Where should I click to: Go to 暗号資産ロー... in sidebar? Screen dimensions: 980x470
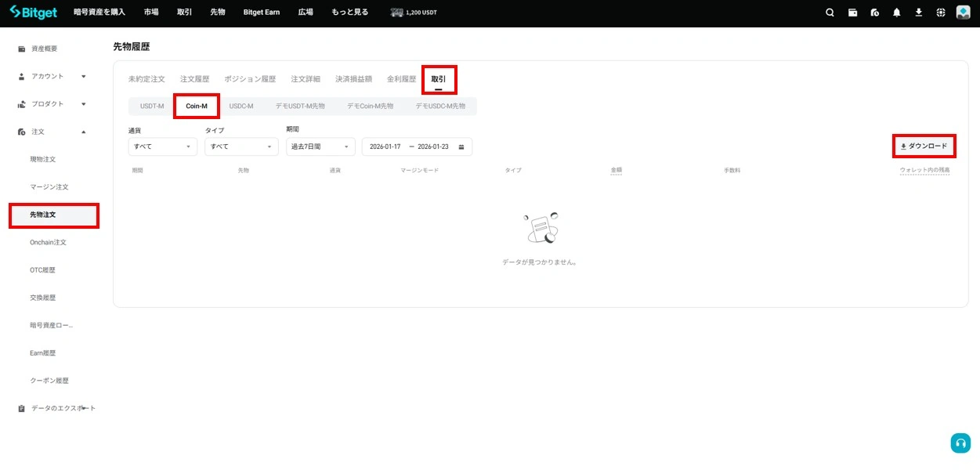52,325
